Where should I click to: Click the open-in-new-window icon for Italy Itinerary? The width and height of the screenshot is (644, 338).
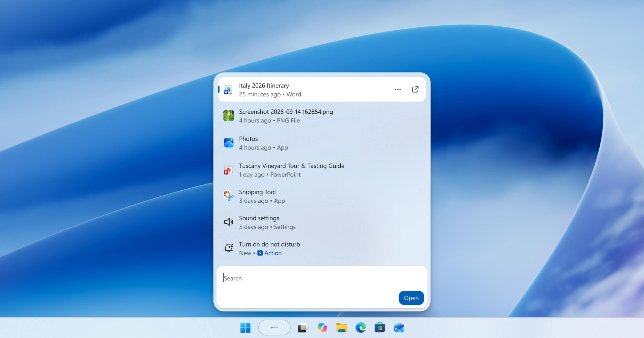(x=415, y=90)
